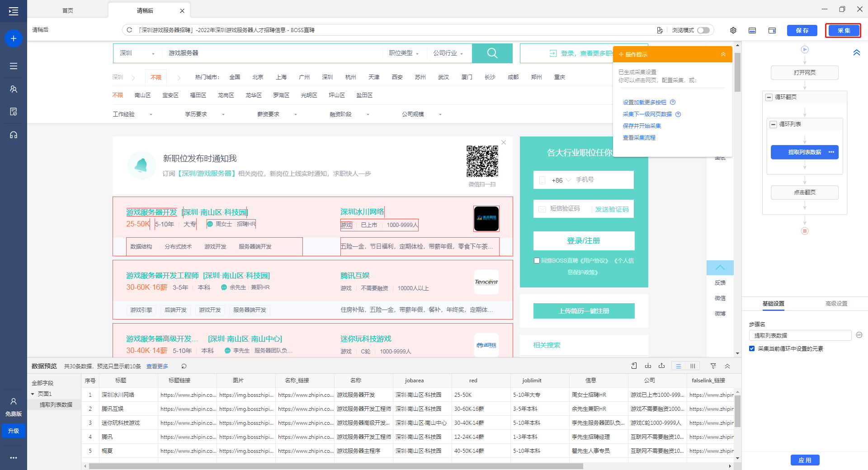Click the upload icon in data preview toolbar
The image size is (868, 470).
[x=661, y=366]
